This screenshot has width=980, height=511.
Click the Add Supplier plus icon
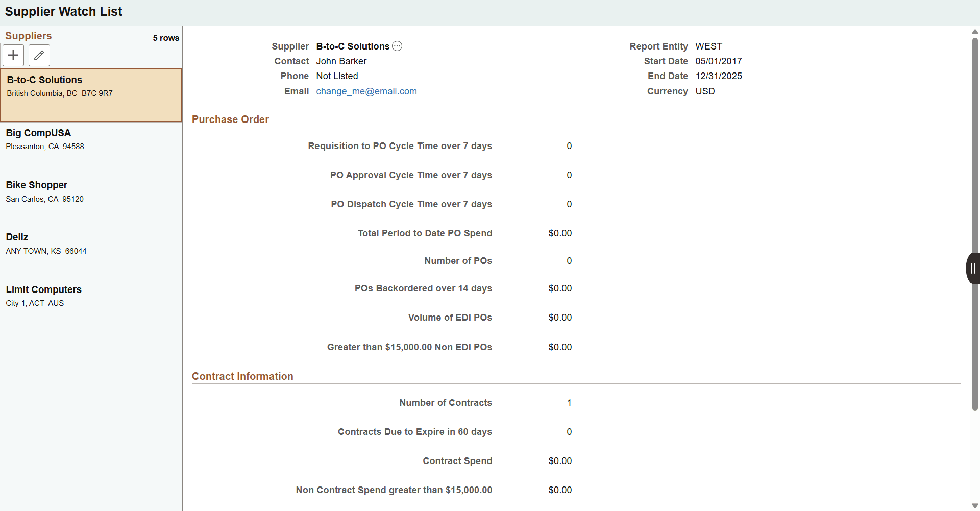[x=13, y=55]
